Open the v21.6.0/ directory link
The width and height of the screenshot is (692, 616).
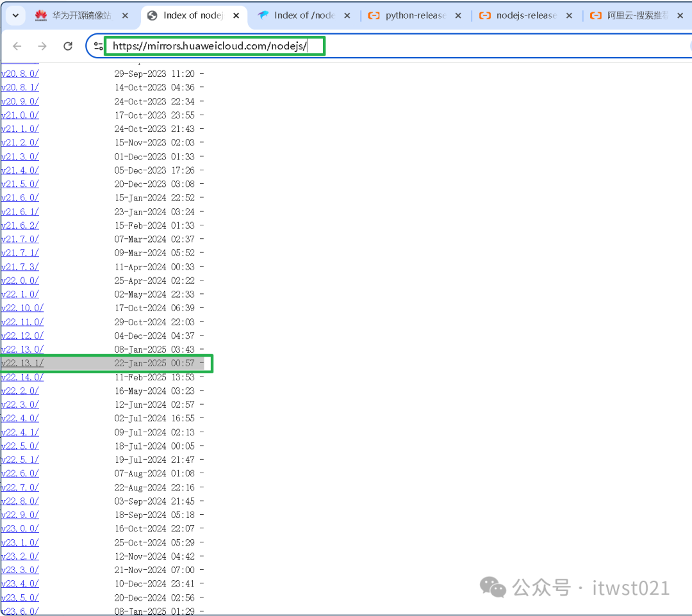click(x=20, y=198)
